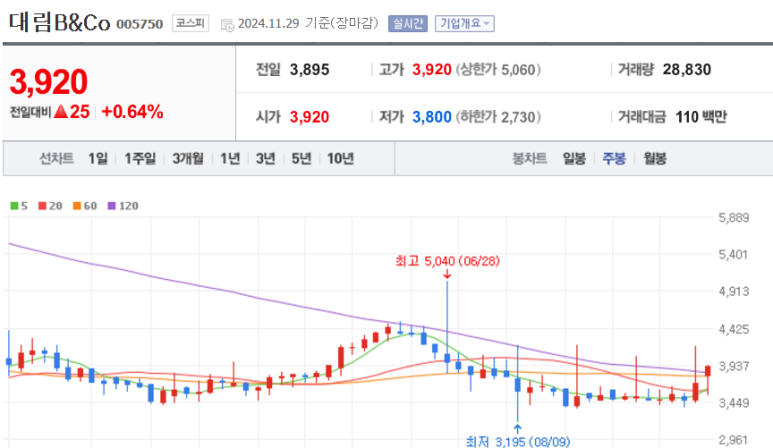Click the latest red candle on the chart

click(x=708, y=372)
